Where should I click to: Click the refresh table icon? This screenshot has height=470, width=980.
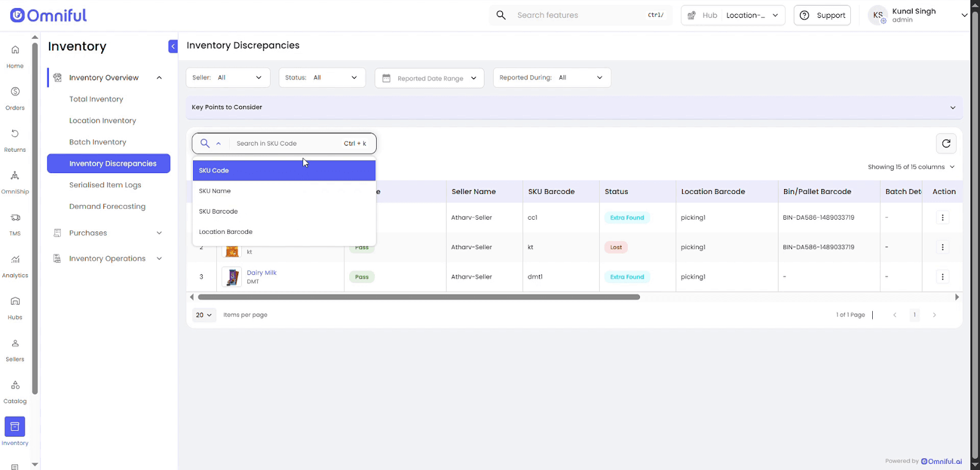click(x=946, y=143)
